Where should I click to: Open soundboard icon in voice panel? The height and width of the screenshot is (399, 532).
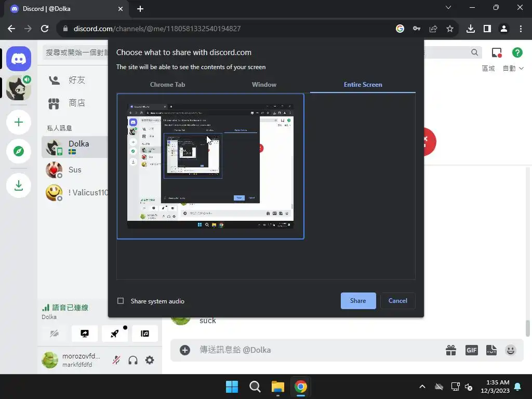[x=145, y=334]
